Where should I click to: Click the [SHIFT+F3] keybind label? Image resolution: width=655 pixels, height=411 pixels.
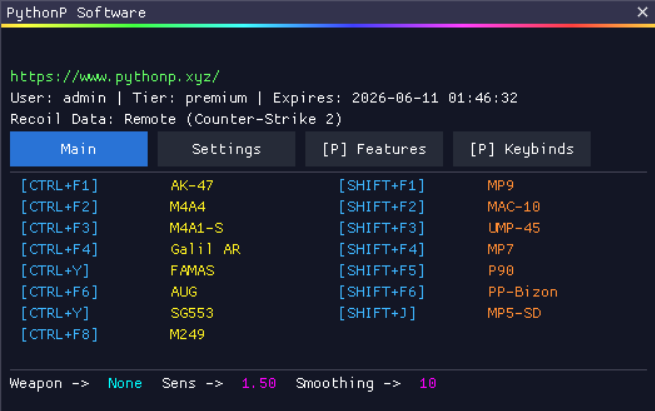pos(382,228)
